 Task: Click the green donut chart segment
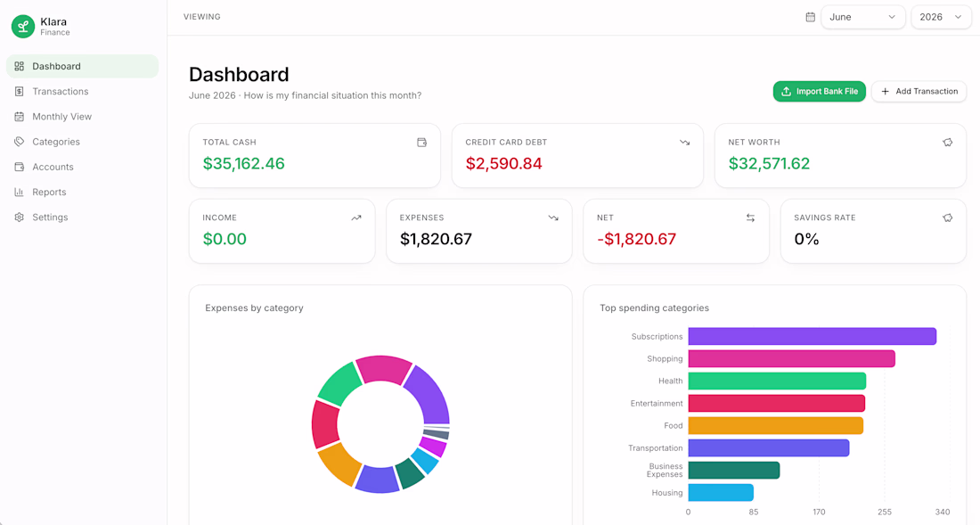coord(339,384)
